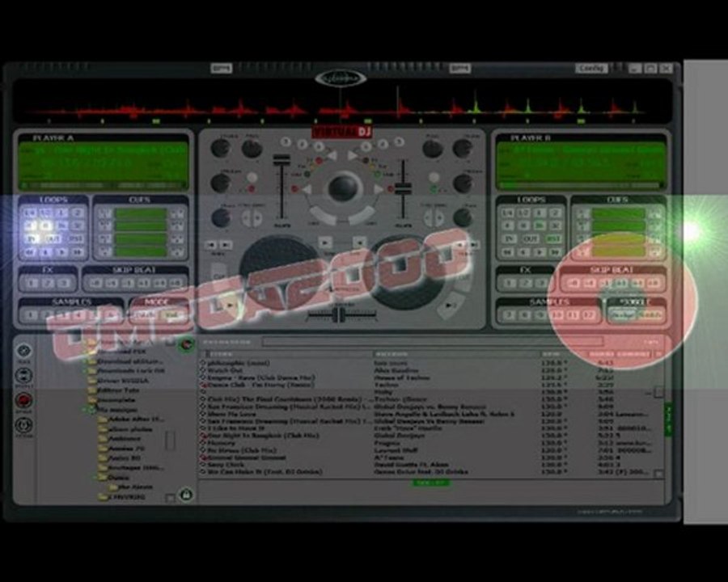Skip Player A forward 1 beat
Image resolution: width=728 pixels, height=582 pixels.
point(143,283)
